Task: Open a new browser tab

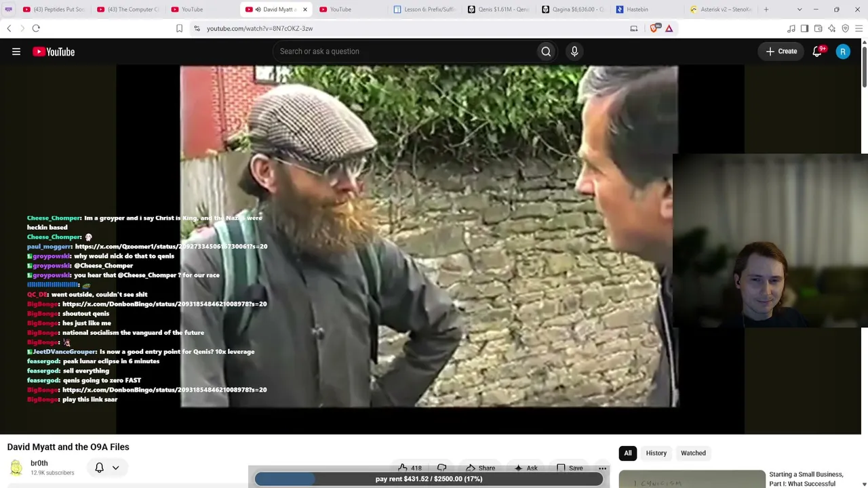Action: coord(766,9)
